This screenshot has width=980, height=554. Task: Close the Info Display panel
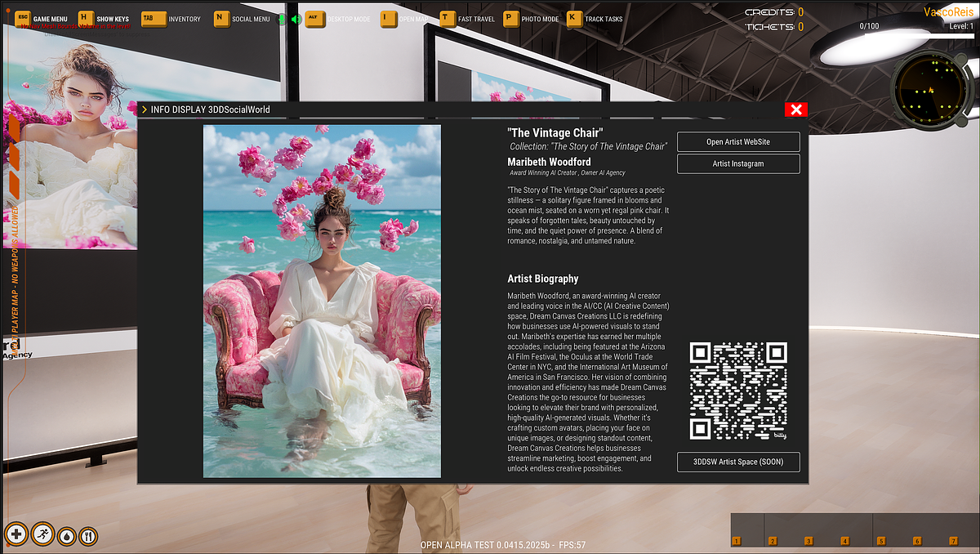tap(796, 109)
